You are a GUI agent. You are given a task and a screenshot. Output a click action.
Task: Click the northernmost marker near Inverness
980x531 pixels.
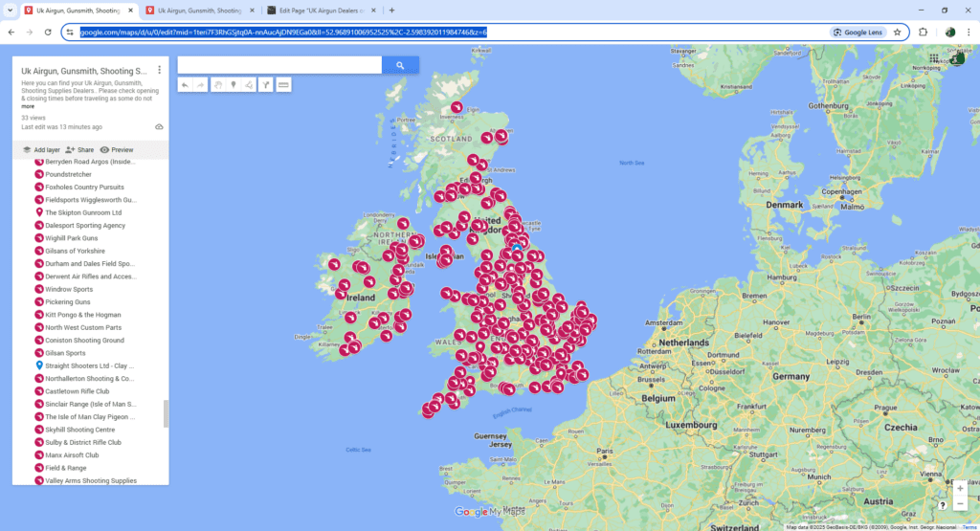click(x=457, y=107)
